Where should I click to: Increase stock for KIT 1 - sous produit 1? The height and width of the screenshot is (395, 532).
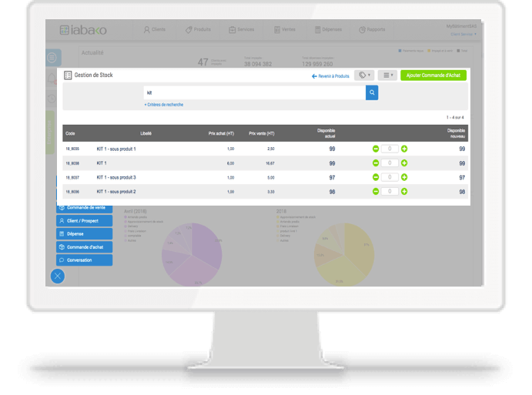tap(404, 149)
